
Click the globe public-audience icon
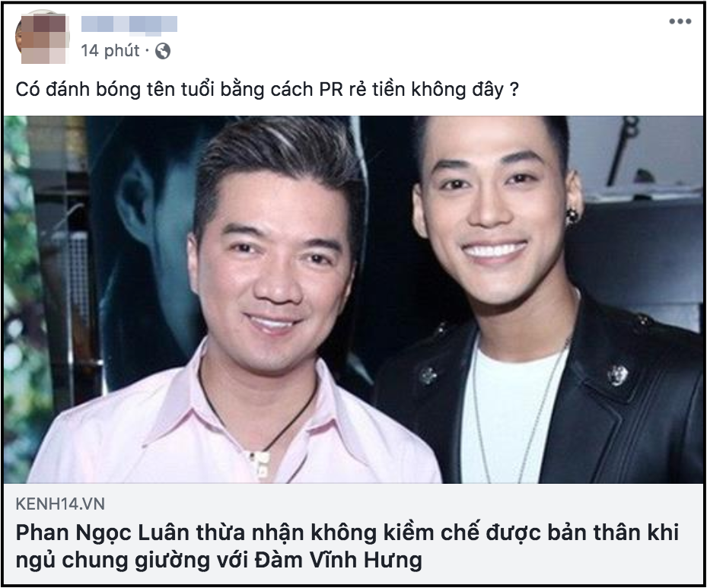(x=163, y=51)
